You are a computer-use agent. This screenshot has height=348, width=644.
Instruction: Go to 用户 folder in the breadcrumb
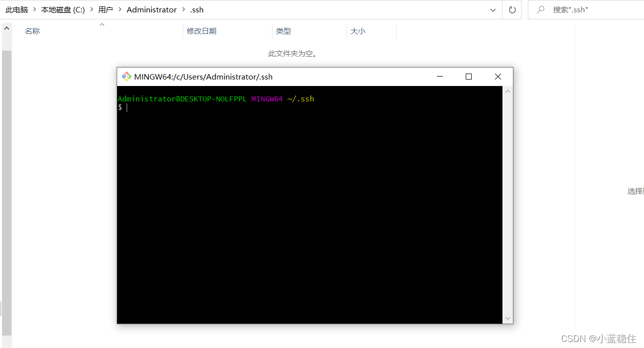106,9
